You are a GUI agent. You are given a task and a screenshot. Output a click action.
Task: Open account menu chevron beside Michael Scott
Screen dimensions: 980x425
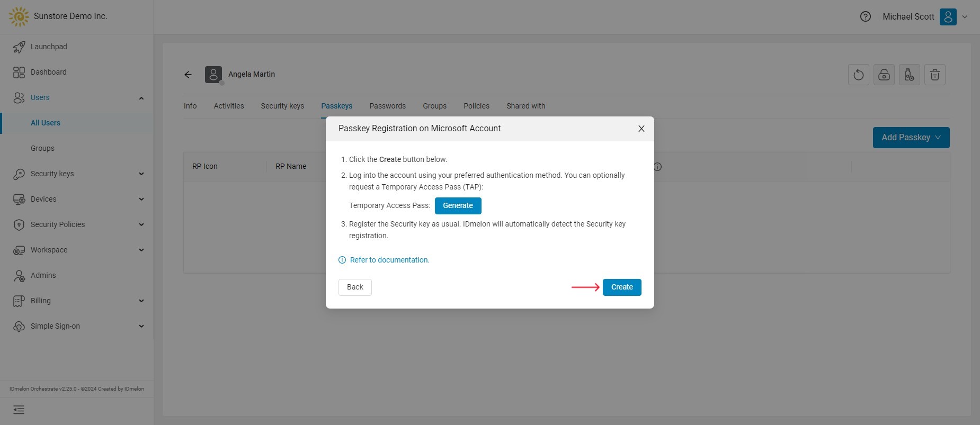[965, 17]
